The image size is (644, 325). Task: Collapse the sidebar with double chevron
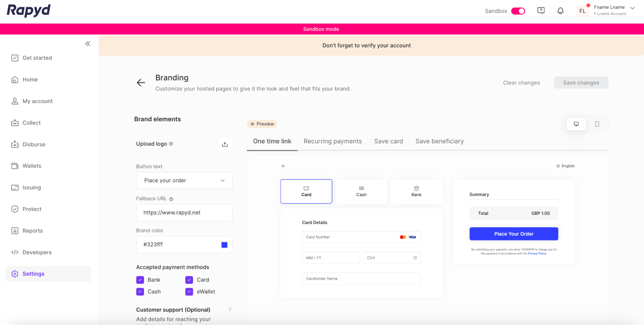tap(88, 44)
